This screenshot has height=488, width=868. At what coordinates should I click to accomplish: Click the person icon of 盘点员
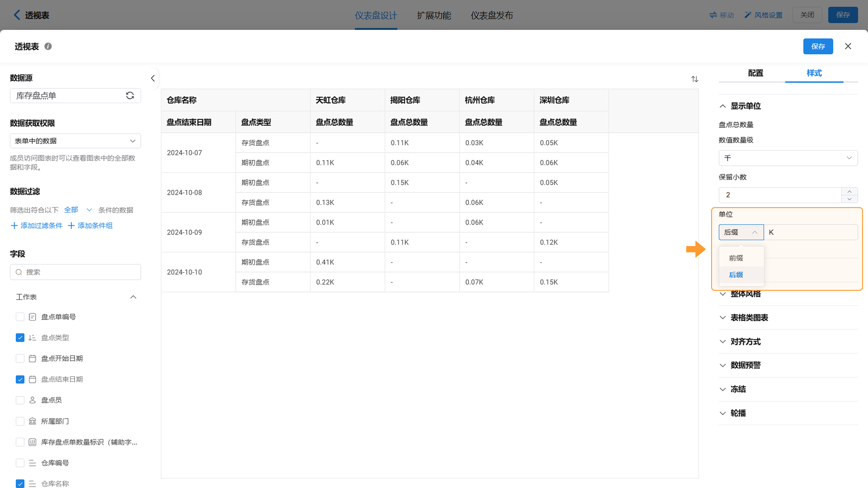click(x=32, y=400)
